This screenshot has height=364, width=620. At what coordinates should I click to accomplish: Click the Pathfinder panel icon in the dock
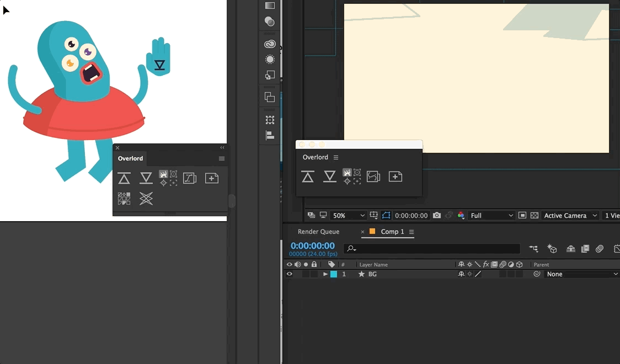click(270, 98)
